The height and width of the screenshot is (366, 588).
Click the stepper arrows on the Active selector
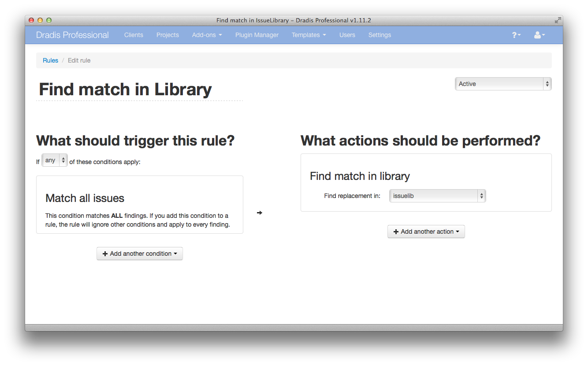(547, 84)
